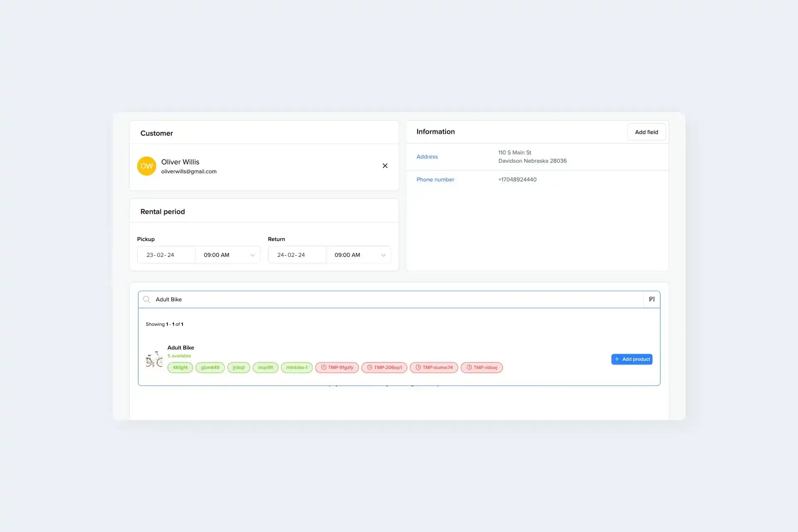Click the Add product button
The width and height of the screenshot is (798, 532).
[x=632, y=359]
